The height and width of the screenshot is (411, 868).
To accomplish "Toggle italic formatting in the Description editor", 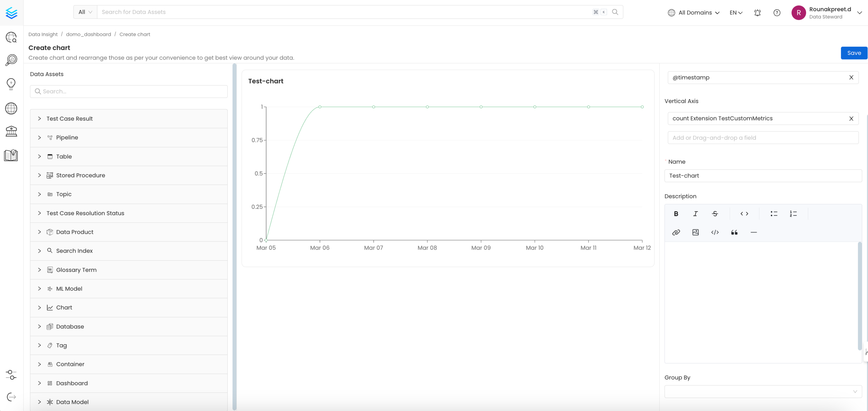I will click(x=695, y=213).
